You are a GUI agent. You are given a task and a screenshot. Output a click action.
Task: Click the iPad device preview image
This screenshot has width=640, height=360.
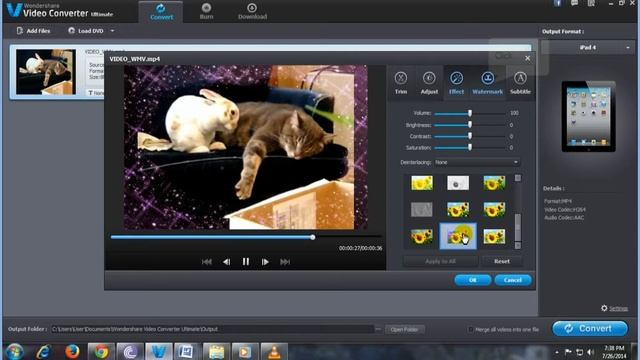coord(588,116)
